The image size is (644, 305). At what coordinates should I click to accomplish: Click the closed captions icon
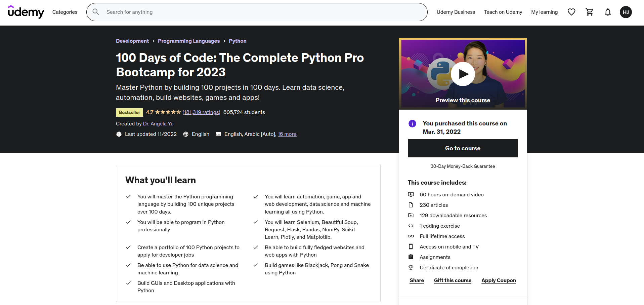click(x=218, y=134)
